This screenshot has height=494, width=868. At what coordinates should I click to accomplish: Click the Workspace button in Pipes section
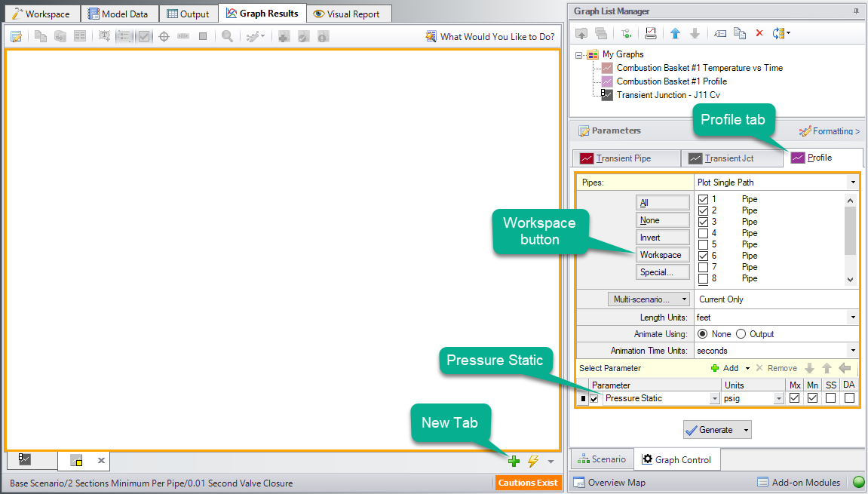coord(661,255)
